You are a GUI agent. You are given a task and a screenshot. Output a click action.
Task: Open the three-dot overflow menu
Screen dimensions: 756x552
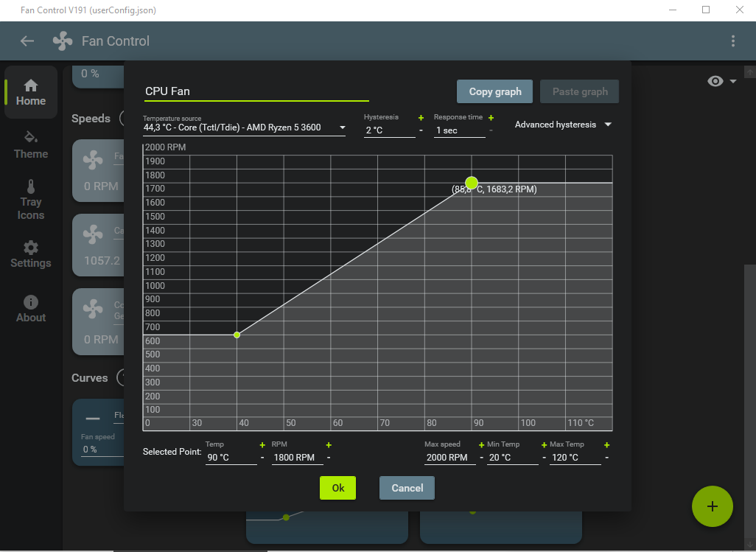[733, 41]
